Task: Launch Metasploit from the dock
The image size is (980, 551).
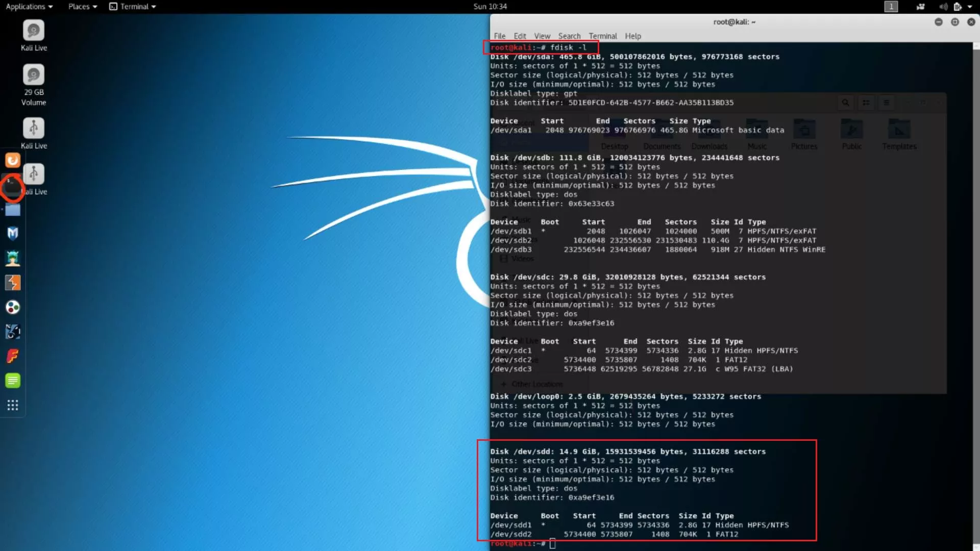Action: [13, 233]
